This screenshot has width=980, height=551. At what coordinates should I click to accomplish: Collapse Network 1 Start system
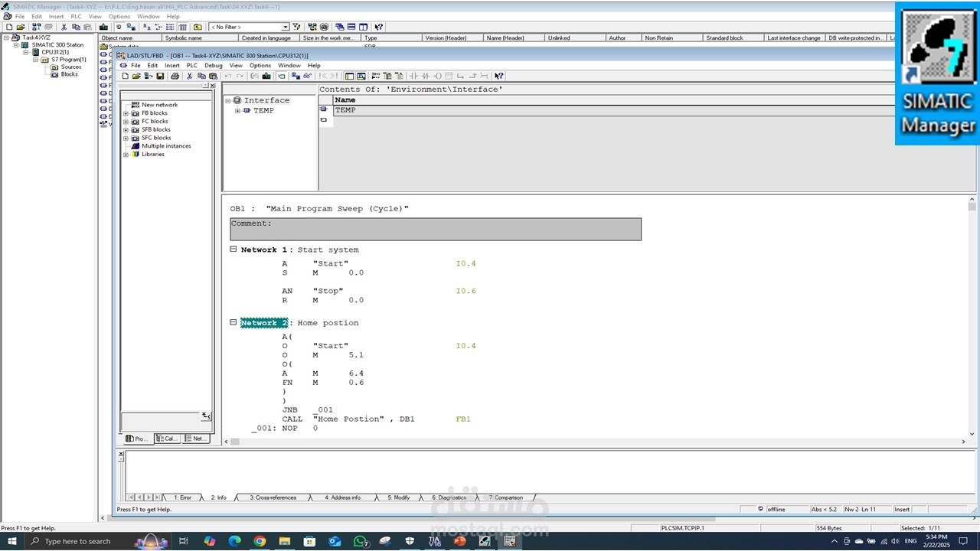[234, 249]
